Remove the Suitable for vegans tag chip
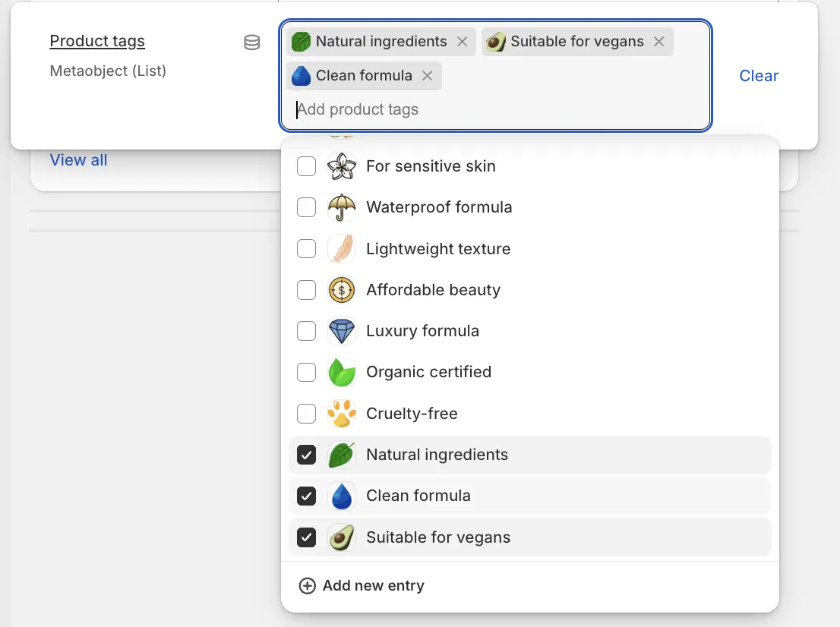 [x=658, y=42]
